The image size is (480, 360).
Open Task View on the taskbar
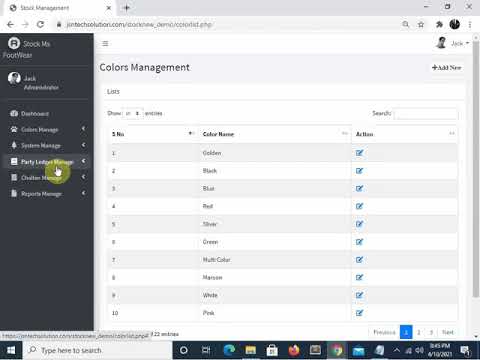[x=206, y=350]
